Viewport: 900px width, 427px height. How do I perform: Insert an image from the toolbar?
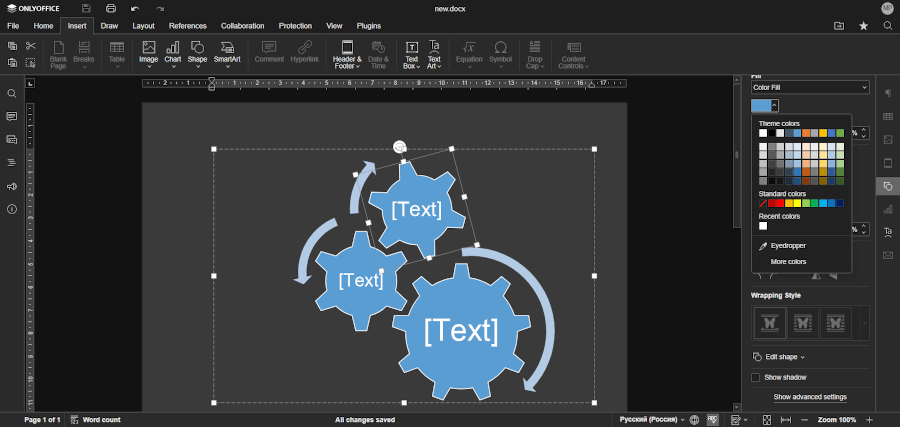coord(149,52)
